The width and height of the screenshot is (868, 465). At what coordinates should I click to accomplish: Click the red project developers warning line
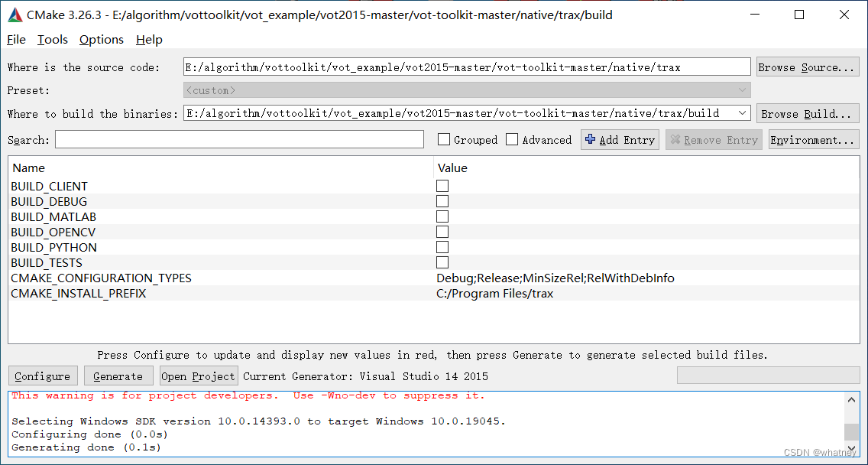(x=248, y=395)
